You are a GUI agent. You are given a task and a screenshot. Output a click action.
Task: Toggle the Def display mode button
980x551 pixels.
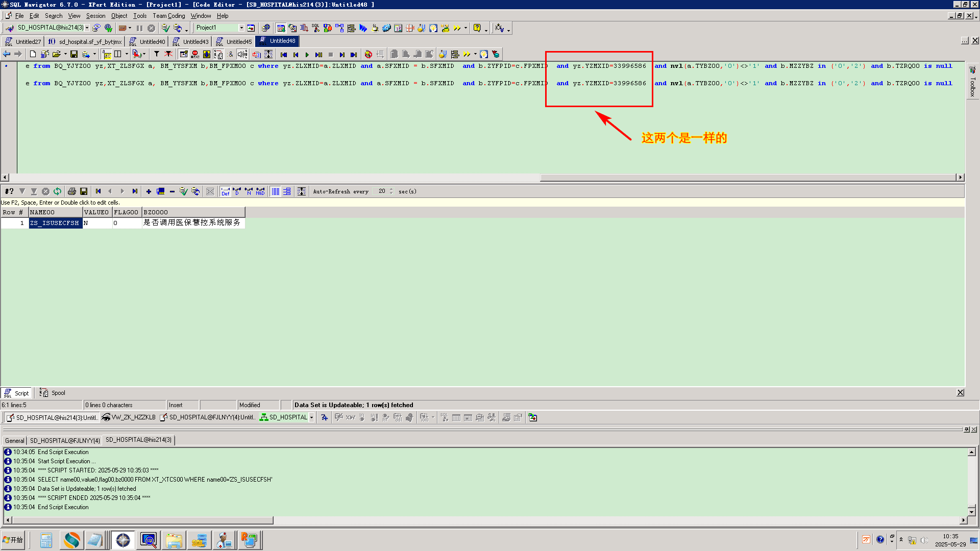coord(225,192)
